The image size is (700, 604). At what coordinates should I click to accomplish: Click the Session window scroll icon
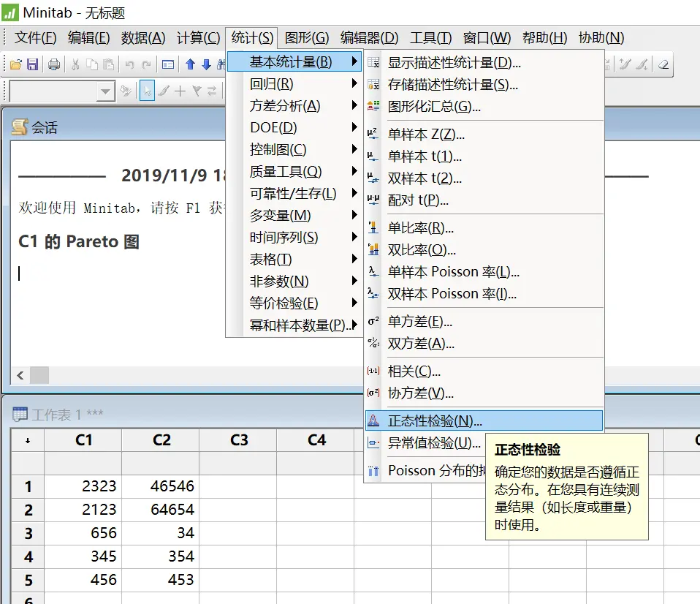[19, 127]
